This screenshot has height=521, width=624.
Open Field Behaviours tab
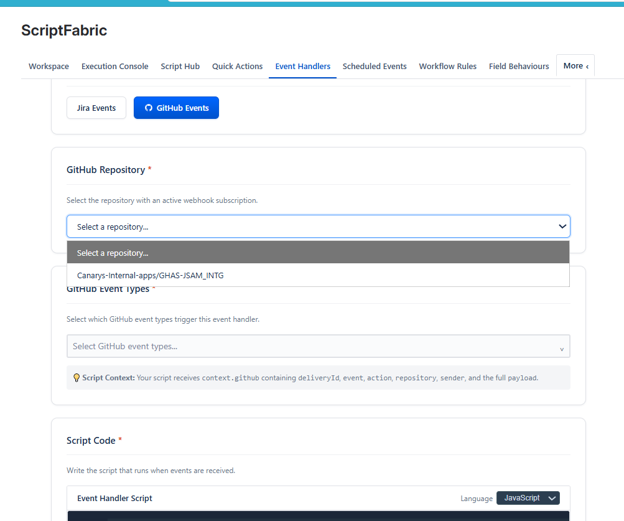519,66
